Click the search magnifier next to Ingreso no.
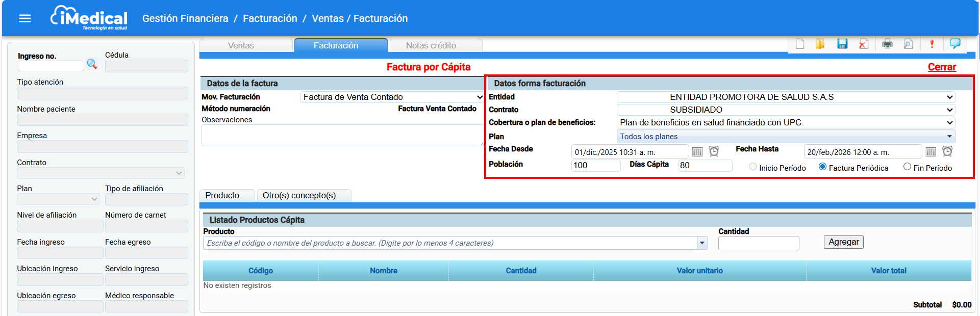Image resolution: width=980 pixels, height=316 pixels. pyautogui.click(x=92, y=64)
